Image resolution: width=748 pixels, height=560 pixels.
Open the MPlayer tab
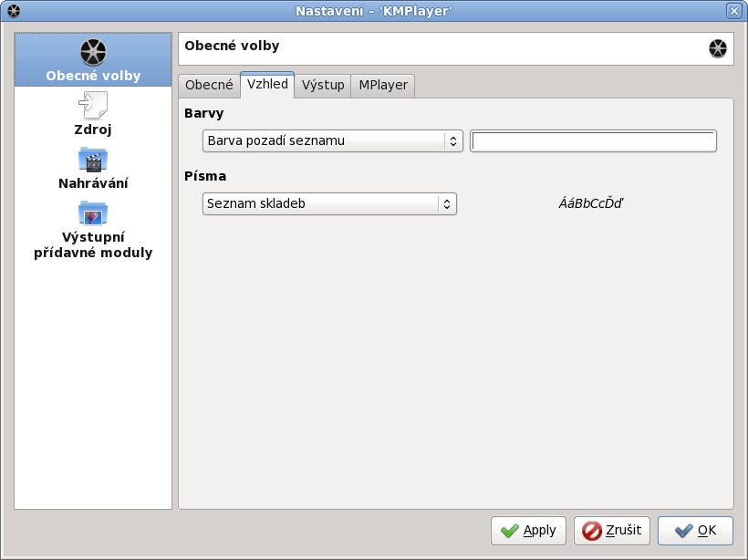pos(383,85)
